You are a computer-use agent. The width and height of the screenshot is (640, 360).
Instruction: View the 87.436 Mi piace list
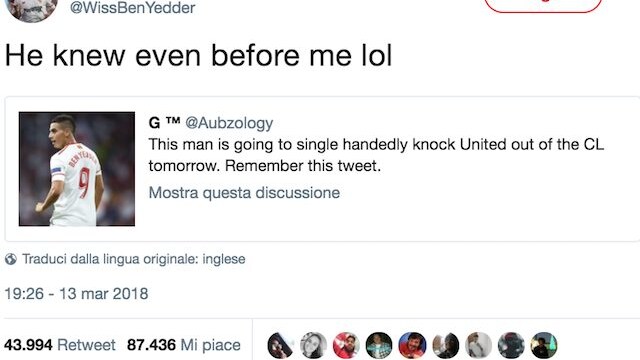pos(184,345)
